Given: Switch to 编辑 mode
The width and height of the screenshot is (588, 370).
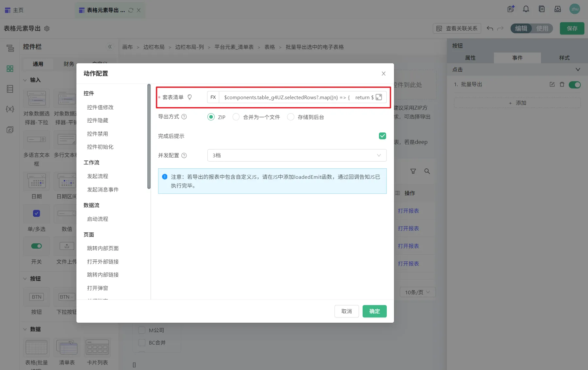Looking at the screenshot, I should click(521, 28).
